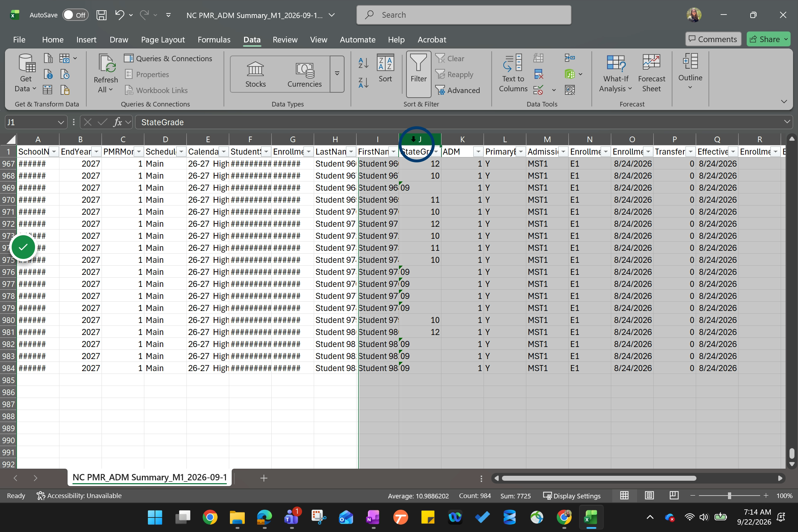Sort Z to A descending
798x532 pixels.
click(363, 82)
